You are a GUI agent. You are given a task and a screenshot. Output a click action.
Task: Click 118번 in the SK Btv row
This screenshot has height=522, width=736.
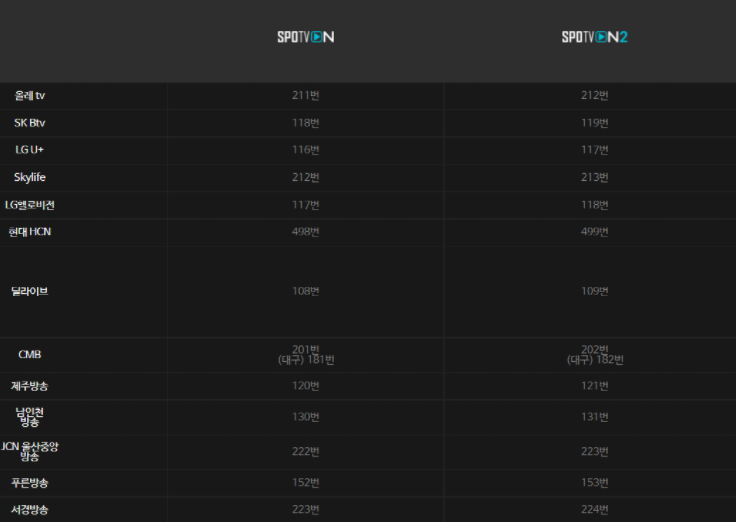coord(306,123)
